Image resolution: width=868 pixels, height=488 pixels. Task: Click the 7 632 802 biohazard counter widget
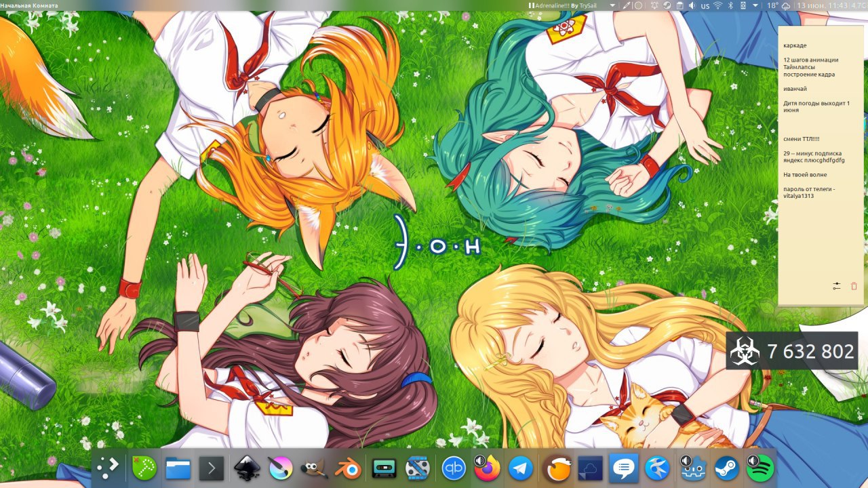pos(792,351)
